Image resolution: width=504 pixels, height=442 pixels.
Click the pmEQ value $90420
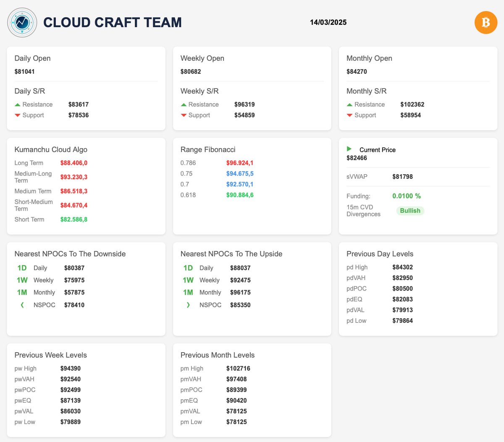236,401
